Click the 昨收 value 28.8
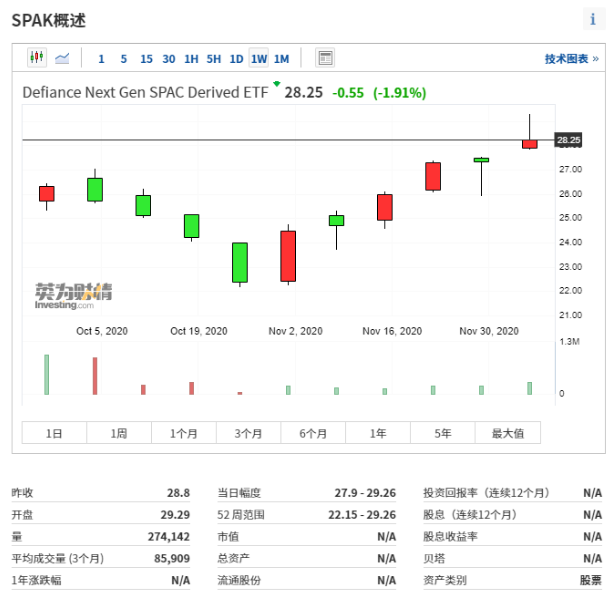 (x=178, y=493)
